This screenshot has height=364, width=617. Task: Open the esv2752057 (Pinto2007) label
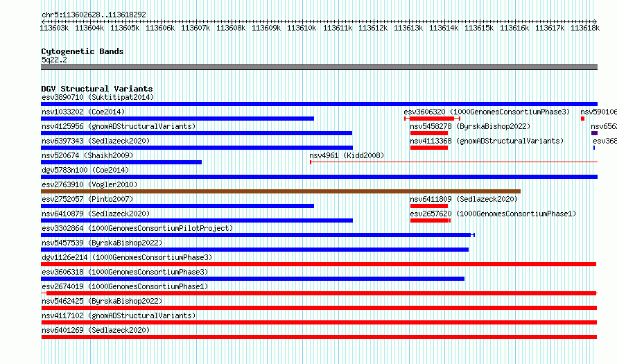click(x=88, y=199)
